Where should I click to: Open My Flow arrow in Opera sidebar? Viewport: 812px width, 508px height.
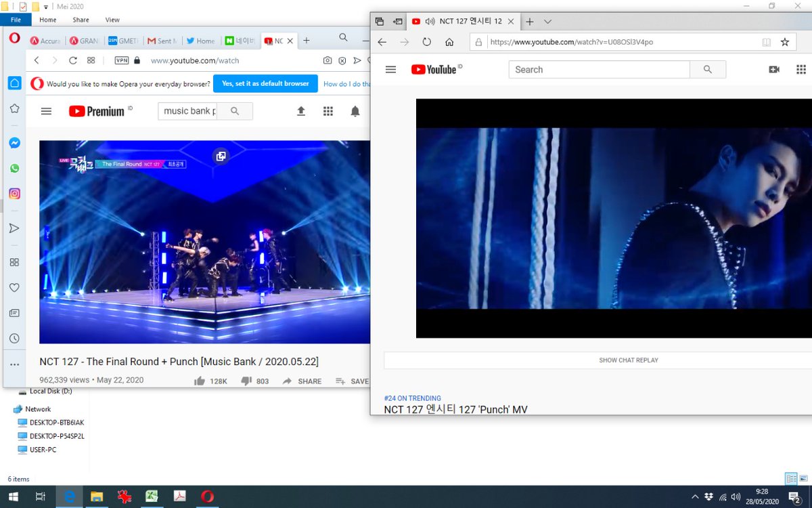[x=14, y=228]
